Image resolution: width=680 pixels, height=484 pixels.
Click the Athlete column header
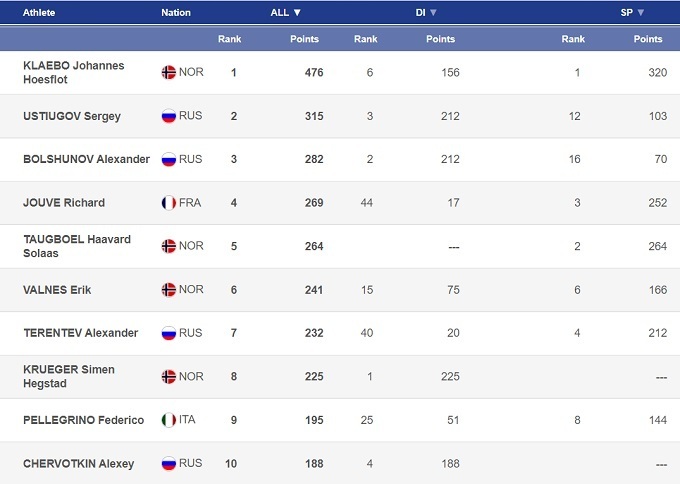40,13
